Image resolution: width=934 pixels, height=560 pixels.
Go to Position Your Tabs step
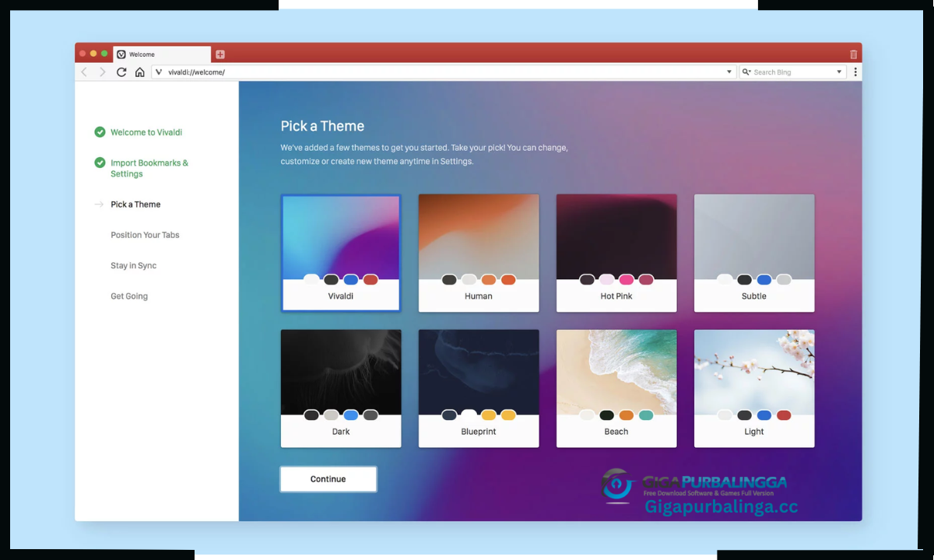[145, 235]
